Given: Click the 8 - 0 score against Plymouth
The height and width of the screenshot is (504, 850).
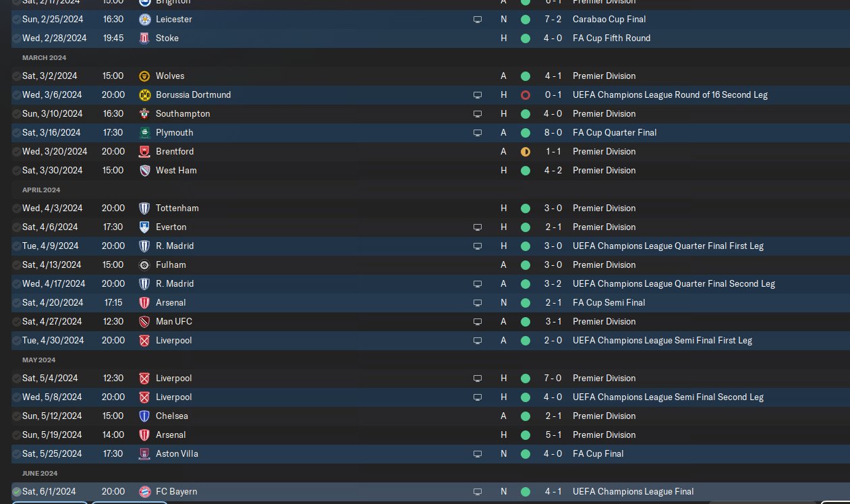Looking at the screenshot, I should pos(553,133).
